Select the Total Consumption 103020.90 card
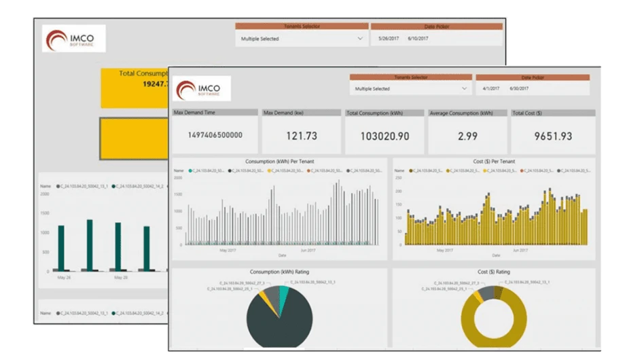The height and width of the screenshot is (362, 644). click(384, 135)
